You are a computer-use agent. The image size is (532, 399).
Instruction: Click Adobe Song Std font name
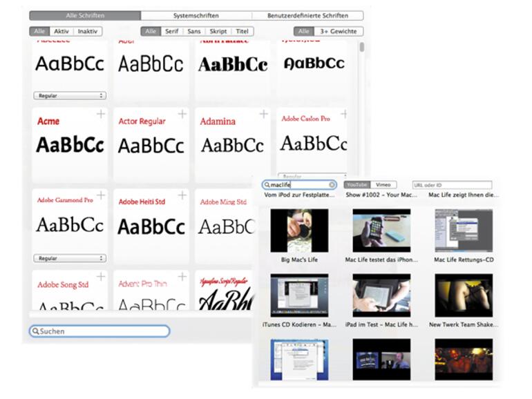[x=63, y=284]
